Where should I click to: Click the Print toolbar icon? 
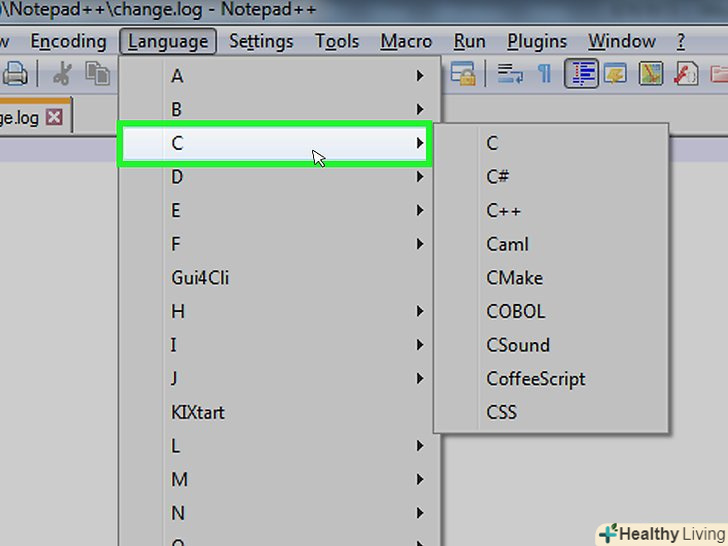15,74
